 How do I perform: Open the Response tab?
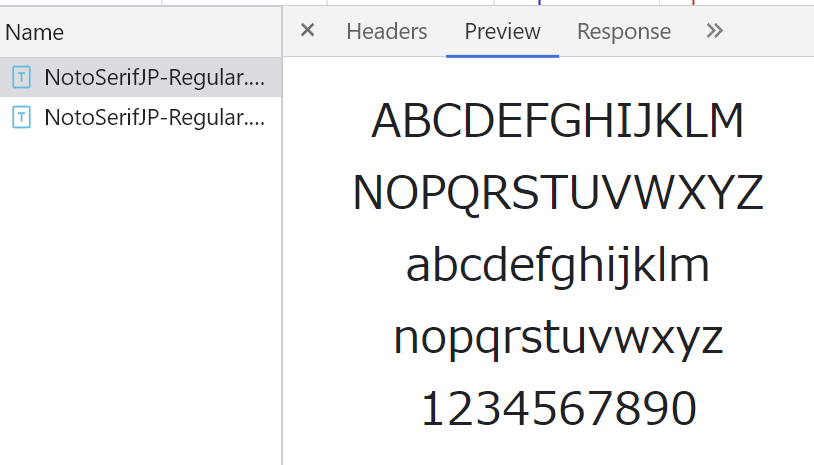[623, 32]
